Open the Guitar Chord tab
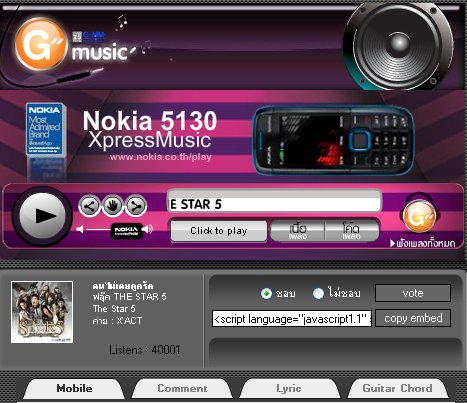 (397, 389)
